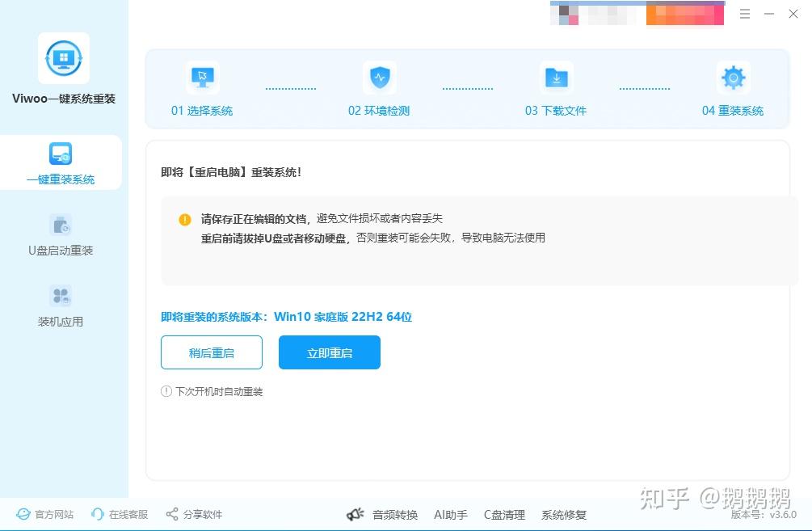Open the 装机应用 sidebar tab

tap(61, 306)
